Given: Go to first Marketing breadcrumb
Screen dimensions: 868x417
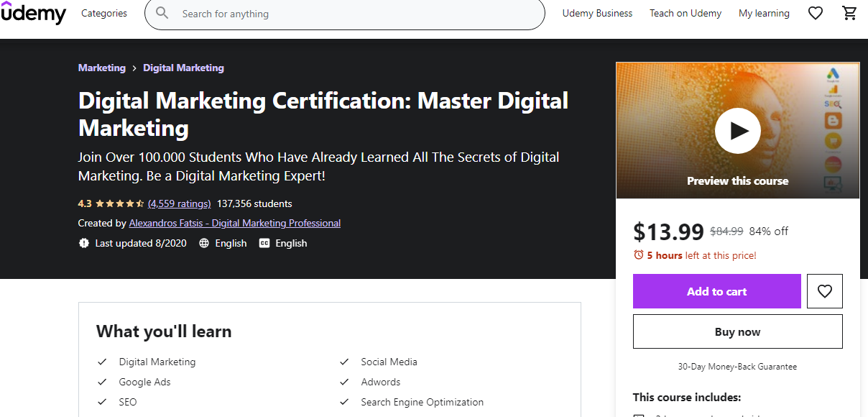Looking at the screenshot, I should [x=102, y=68].
